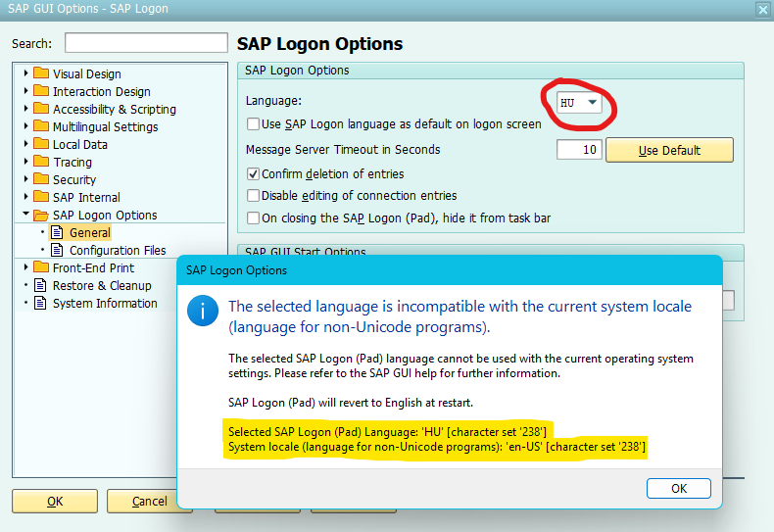Select the General tree item

click(x=90, y=232)
